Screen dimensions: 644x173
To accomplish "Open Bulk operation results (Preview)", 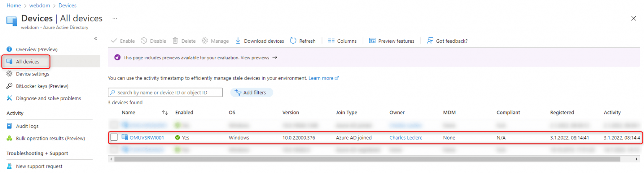I will pos(50,138).
